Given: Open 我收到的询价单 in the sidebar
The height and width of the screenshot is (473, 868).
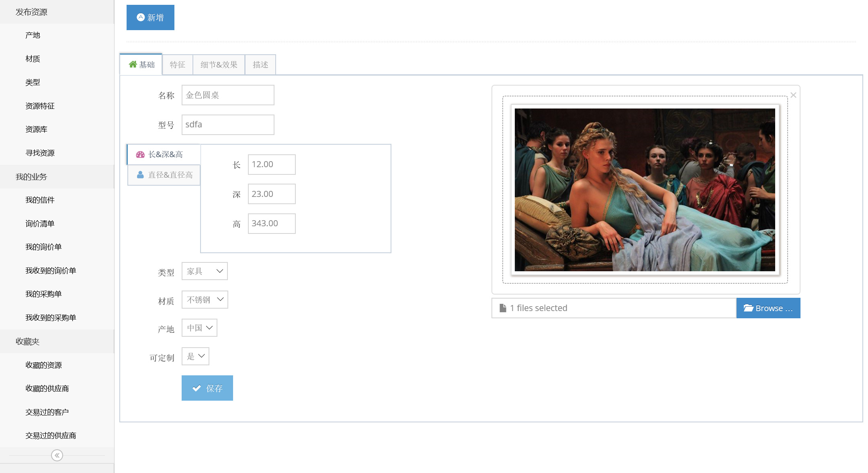Looking at the screenshot, I should pos(57,270).
